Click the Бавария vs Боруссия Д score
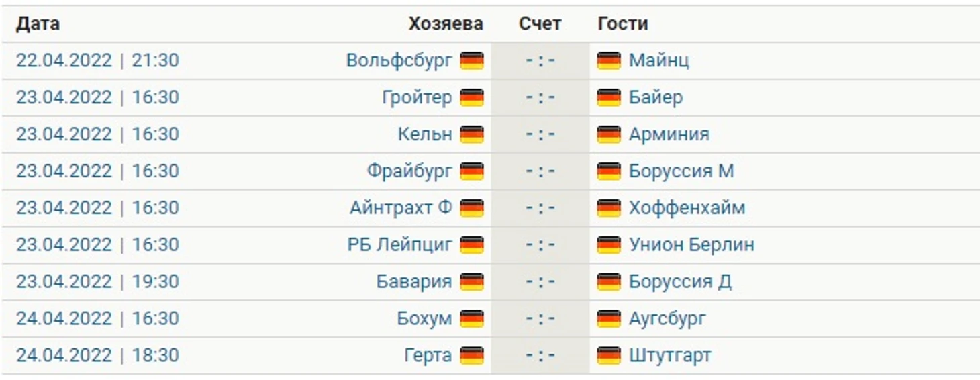Image resolution: width=980 pixels, height=380 pixels. (x=540, y=281)
